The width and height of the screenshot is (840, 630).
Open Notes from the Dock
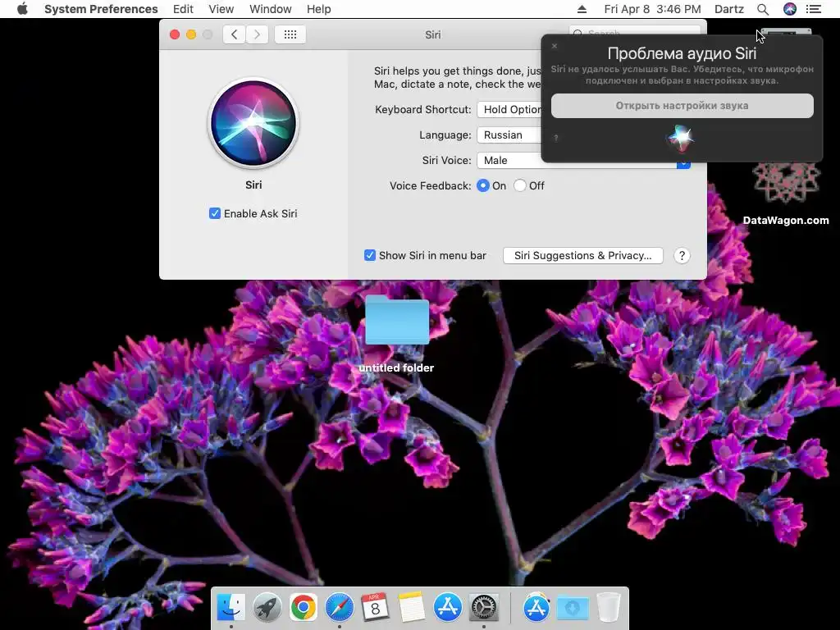412,607
